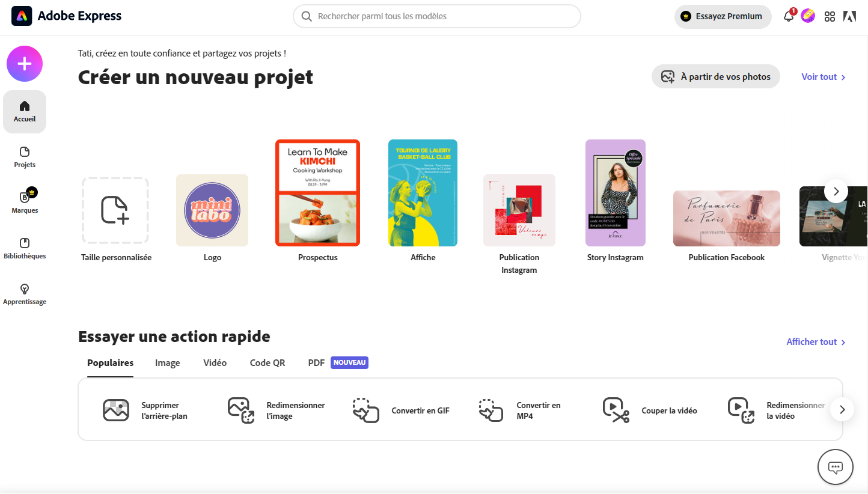Switch to the Code QR tab
This screenshot has width=868, height=494.
pyautogui.click(x=267, y=363)
